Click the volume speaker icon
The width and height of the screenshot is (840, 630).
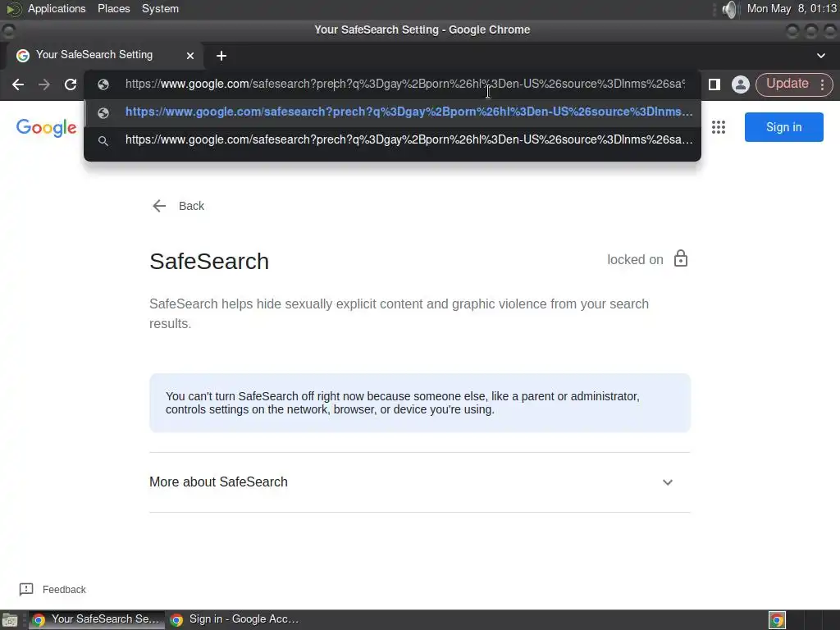pyautogui.click(x=729, y=9)
